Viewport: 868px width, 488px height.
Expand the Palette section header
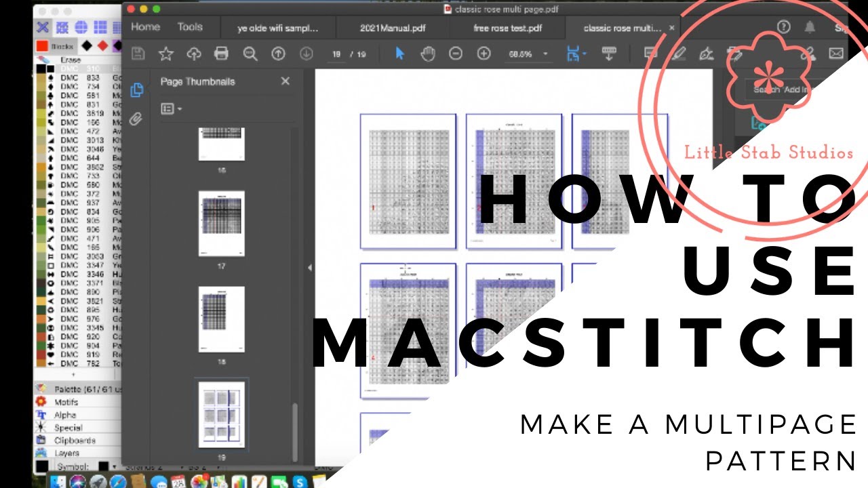[78, 389]
